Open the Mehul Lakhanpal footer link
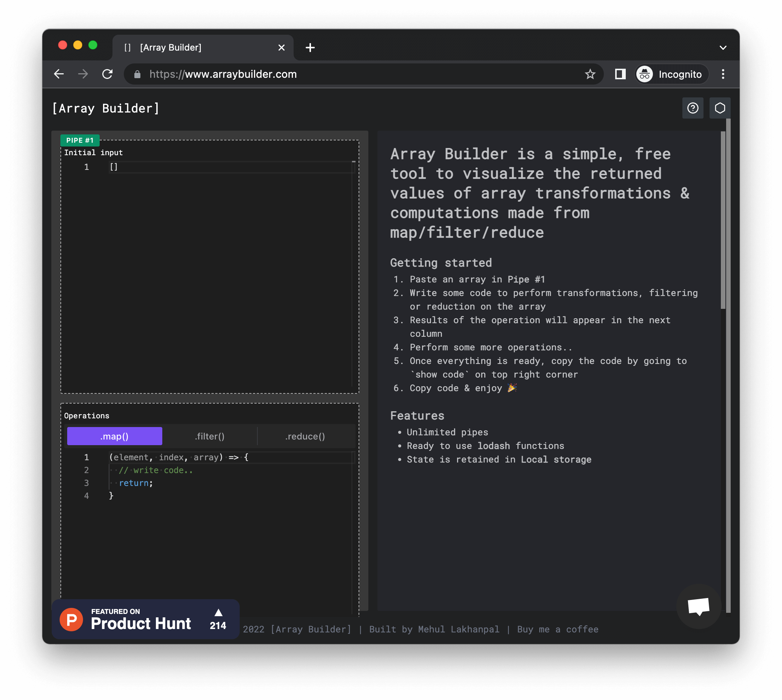This screenshot has height=700, width=782. pos(459,629)
